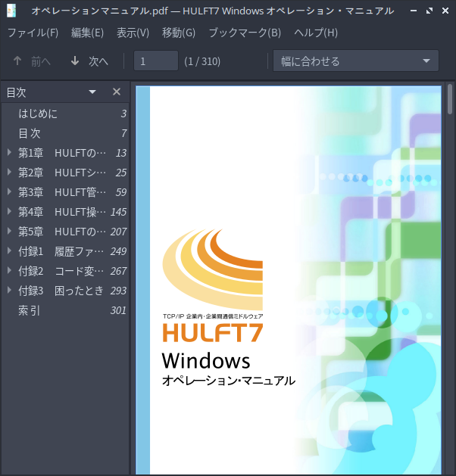Screen dimensions: 456x476
Task: Open the 表示(V) menu
Action: pyautogui.click(x=133, y=33)
